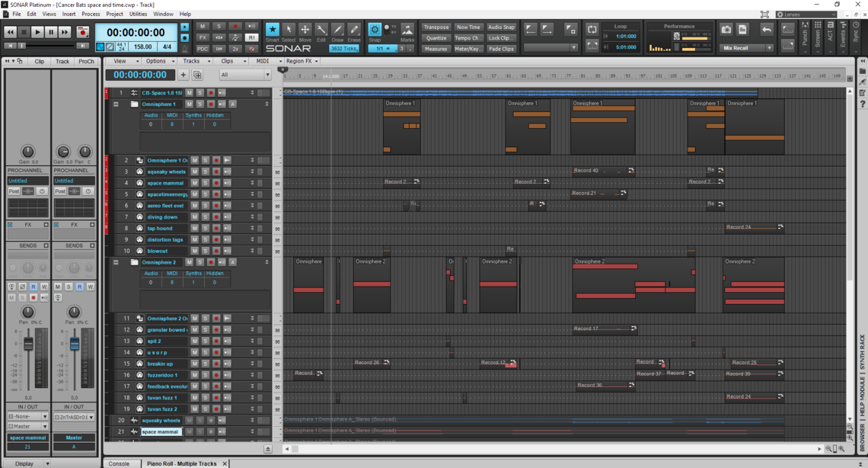Open the Region FX dropdown menu
Image resolution: width=868 pixels, height=468 pixels.
point(302,61)
